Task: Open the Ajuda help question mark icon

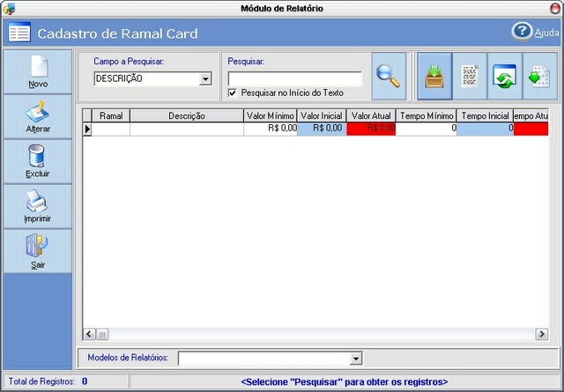Action: [522, 32]
